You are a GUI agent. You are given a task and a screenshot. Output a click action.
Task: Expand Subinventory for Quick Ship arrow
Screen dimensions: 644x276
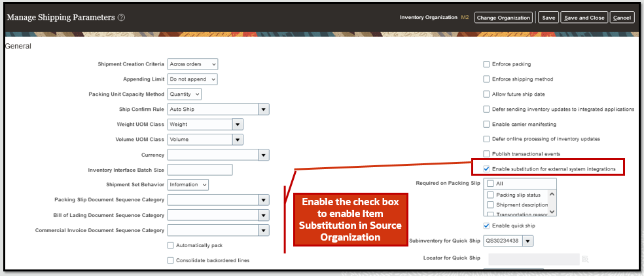[528, 241]
